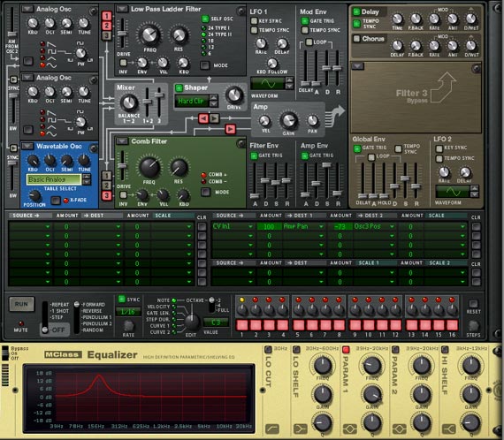This screenshot has height=440, width=504.
Task: Enable the Mod Env LOOP button
Action: (x=309, y=42)
